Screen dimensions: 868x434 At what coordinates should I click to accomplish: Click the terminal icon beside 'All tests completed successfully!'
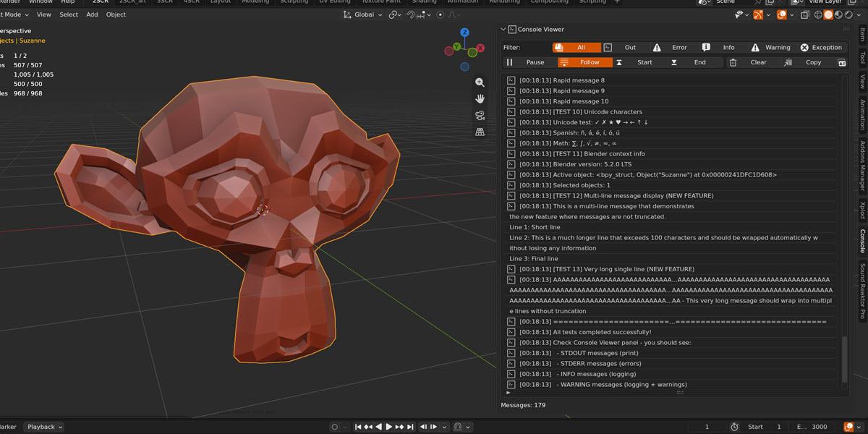click(511, 332)
